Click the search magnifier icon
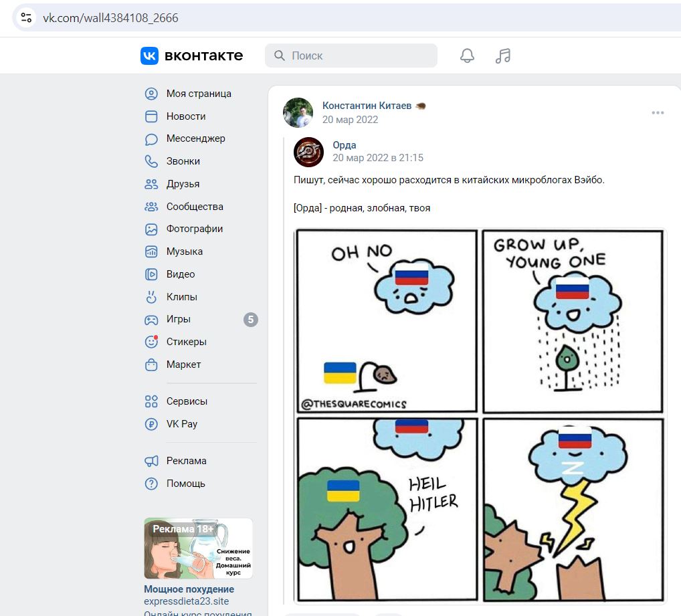The image size is (681, 616). (280, 56)
